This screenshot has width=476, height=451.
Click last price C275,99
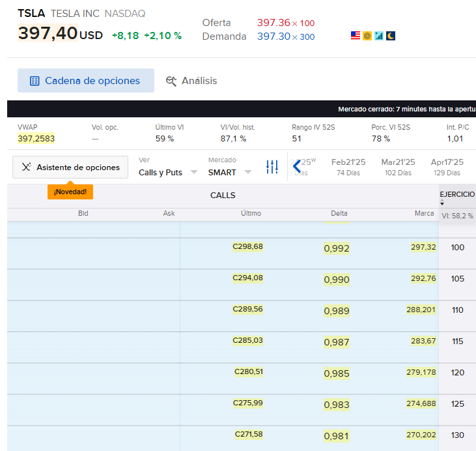point(247,403)
